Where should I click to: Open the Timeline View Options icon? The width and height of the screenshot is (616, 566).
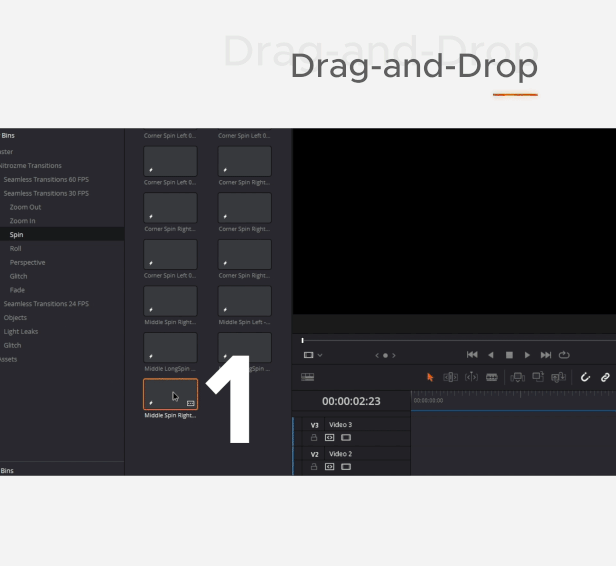[307, 377]
